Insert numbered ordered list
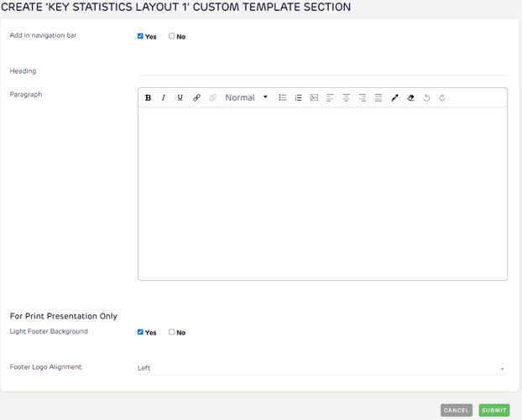The height and width of the screenshot is (420, 522). coord(298,98)
